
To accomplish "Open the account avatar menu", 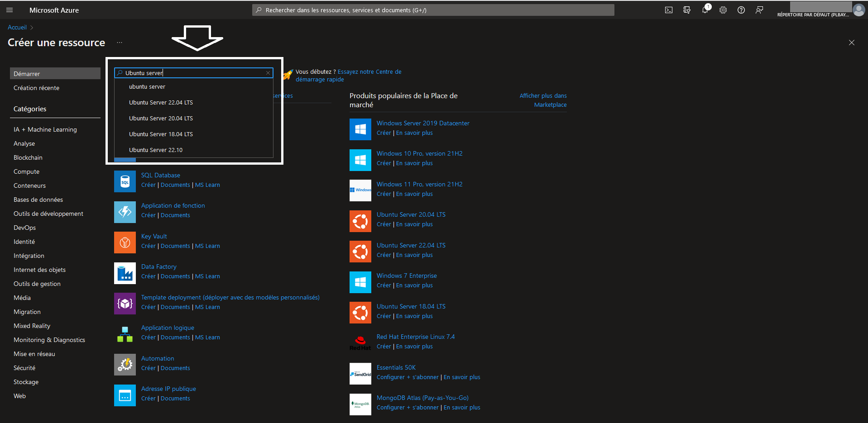I will click(858, 10).
